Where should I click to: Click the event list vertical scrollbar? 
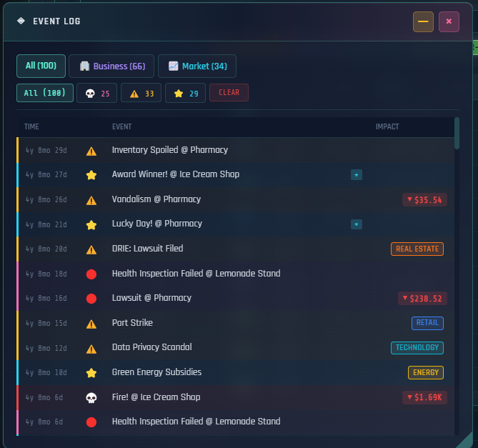[457, 133]
